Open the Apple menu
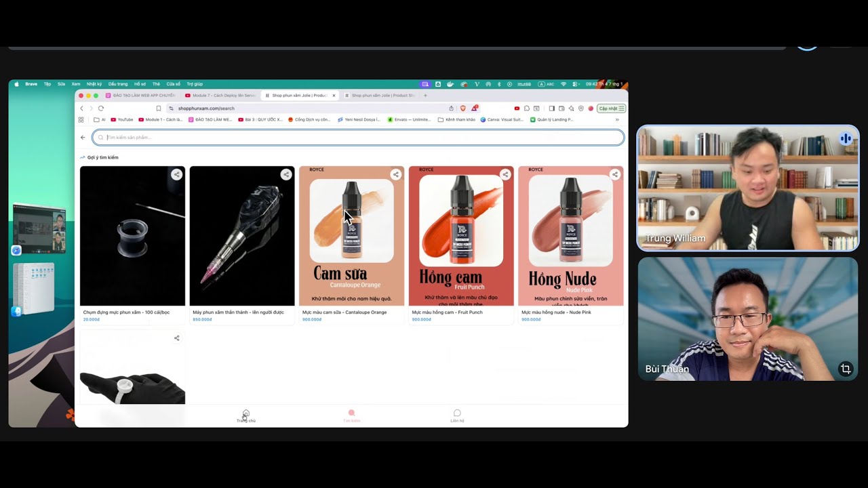The width and height of the screenshot is (868, 488). 16,84
